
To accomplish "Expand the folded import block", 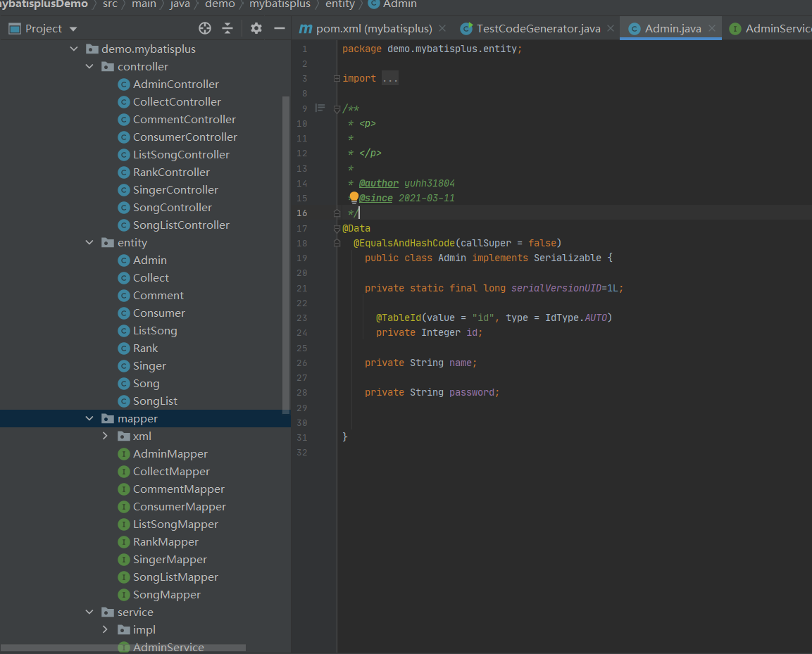I will click(337, 79).
